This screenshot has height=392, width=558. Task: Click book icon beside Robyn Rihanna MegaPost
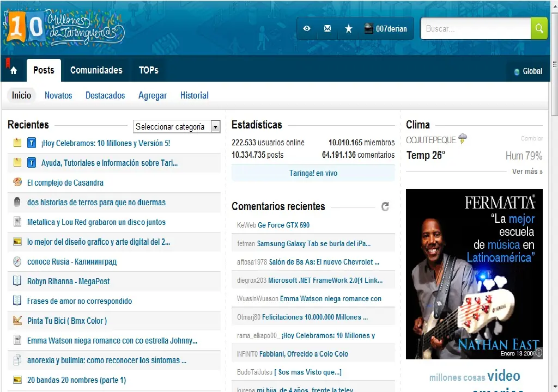(x=17, y=280)
